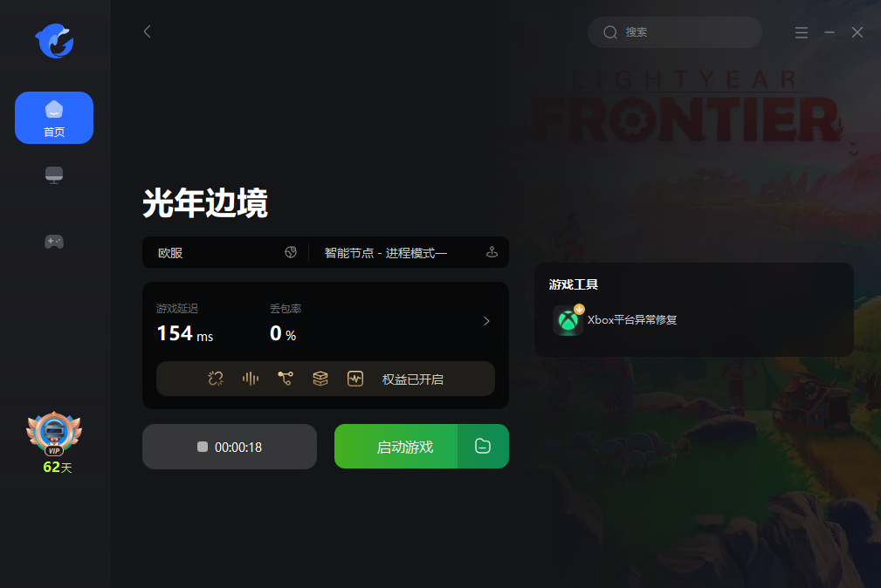The height and width of the screenshot is (588, 881).
Task: Click the 权益已开启 benefits label
Action: [412, 379]
